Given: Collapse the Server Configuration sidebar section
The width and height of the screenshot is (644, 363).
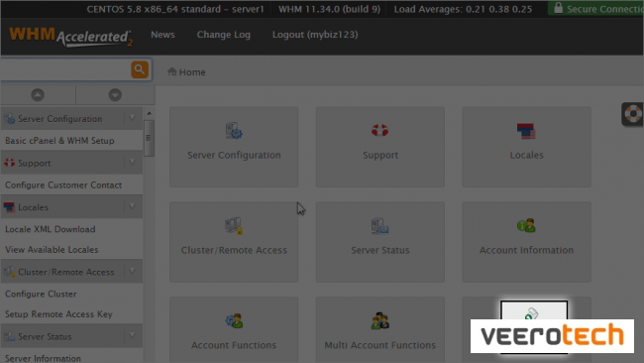Looking at the screenshot, I should tap(132, 118).
